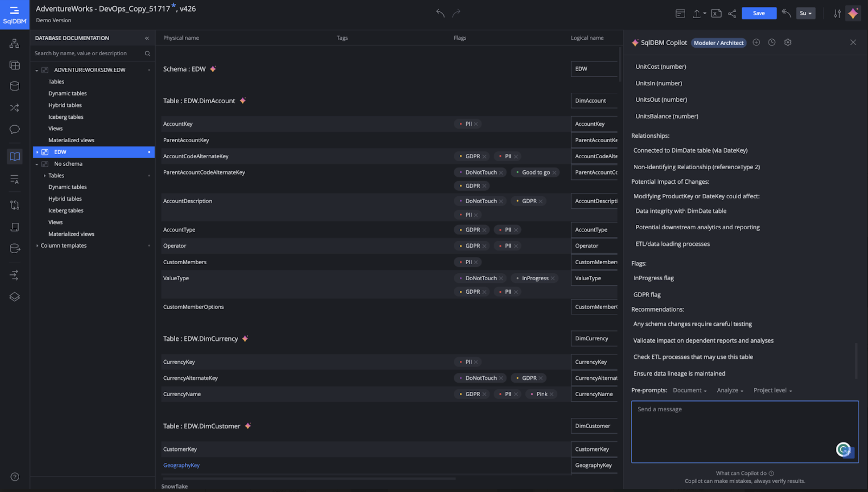This screenshot has height=492, width=868.
Task: Open Copilot settings via the gear icon
Action: pyautogui.click(x=787, y=42)
